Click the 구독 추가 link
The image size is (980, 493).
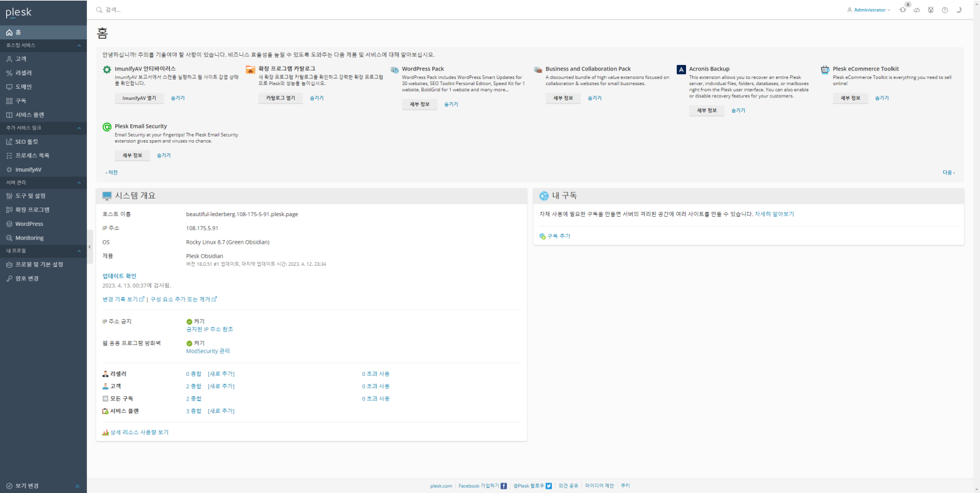pyautogui.click(x=558, y=236)
